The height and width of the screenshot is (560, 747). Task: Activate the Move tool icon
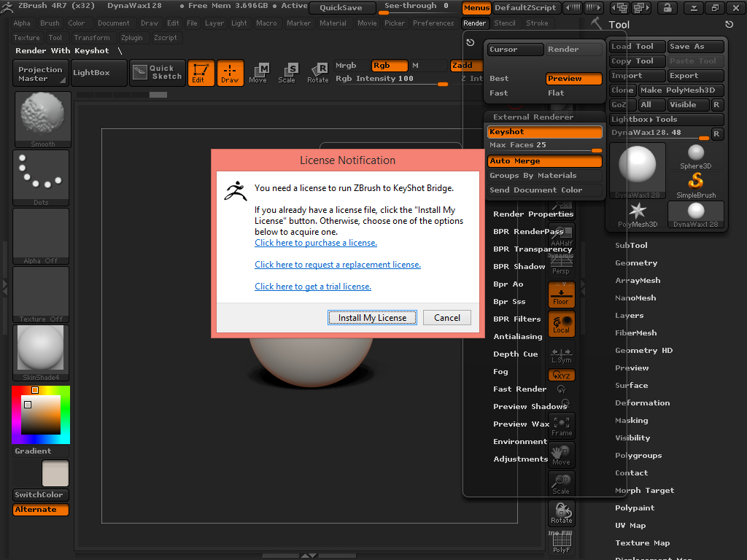click(x=259, y=74)
